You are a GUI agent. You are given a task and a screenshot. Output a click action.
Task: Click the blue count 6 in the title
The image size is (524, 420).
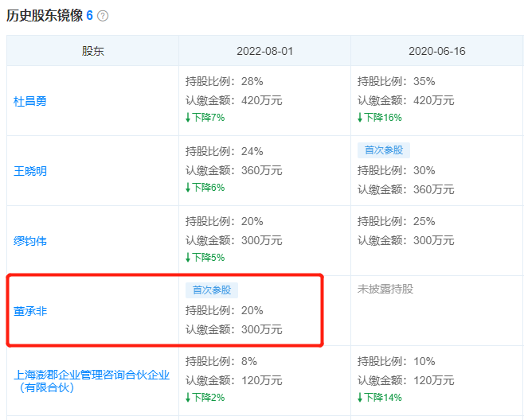pyautogui.click(x=90, y=16)
